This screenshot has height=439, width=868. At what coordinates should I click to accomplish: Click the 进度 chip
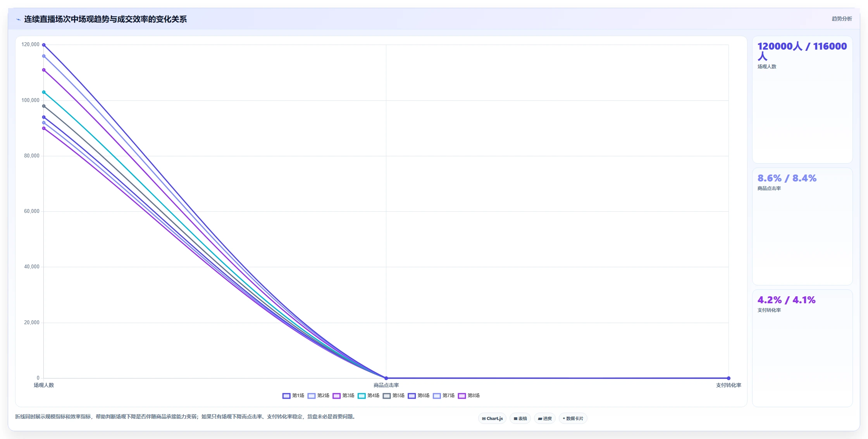pos(545,418)
